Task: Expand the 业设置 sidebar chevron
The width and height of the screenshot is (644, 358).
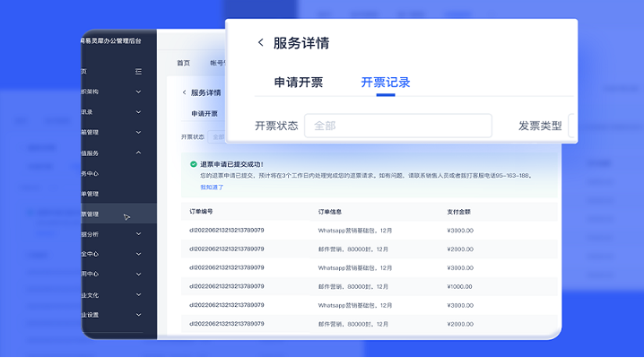Action: 138,315
